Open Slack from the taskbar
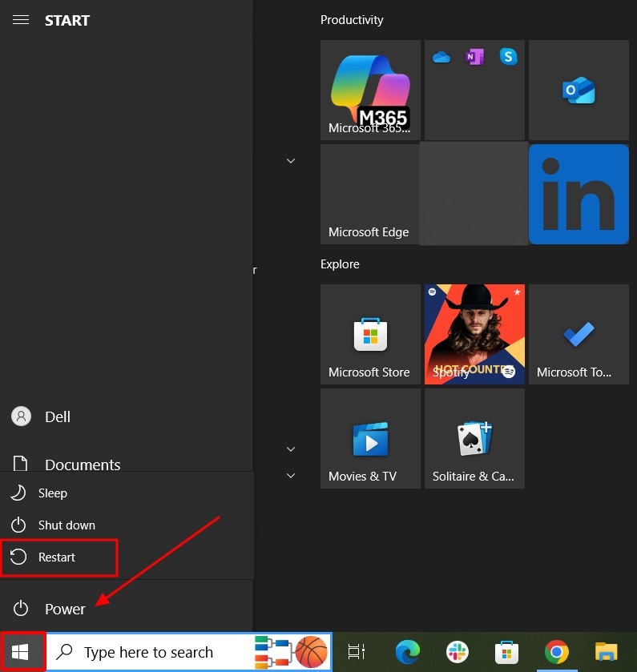637x672 pixels. (x=458, y=652)
